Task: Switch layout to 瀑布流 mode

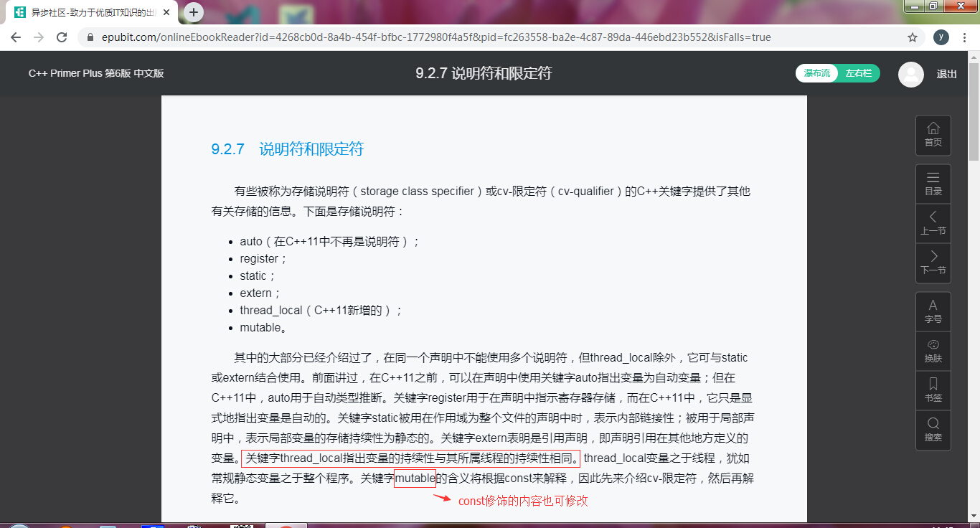Action: (816, 73)
